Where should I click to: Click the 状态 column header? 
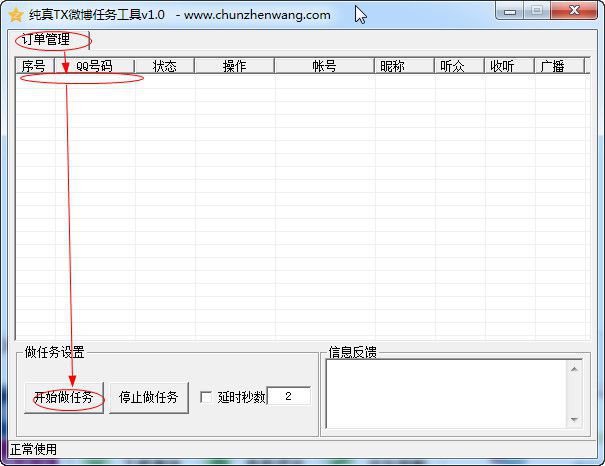[165, 66]
